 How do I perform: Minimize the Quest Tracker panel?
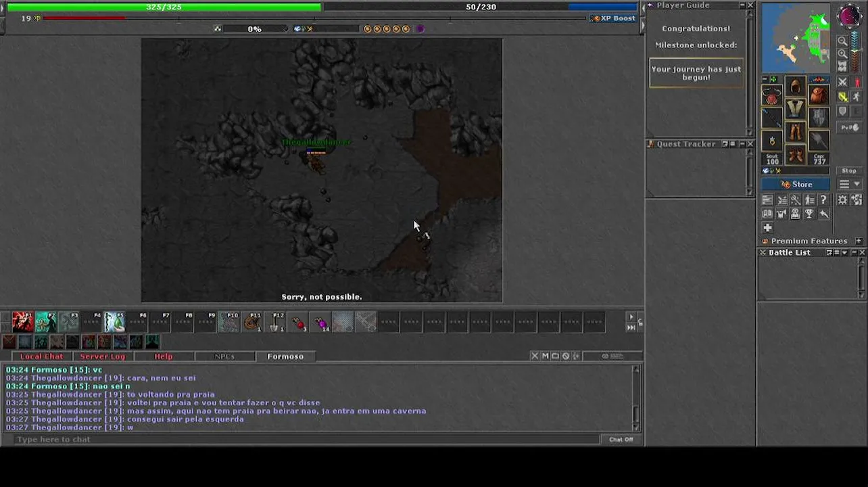pos(742,144)
